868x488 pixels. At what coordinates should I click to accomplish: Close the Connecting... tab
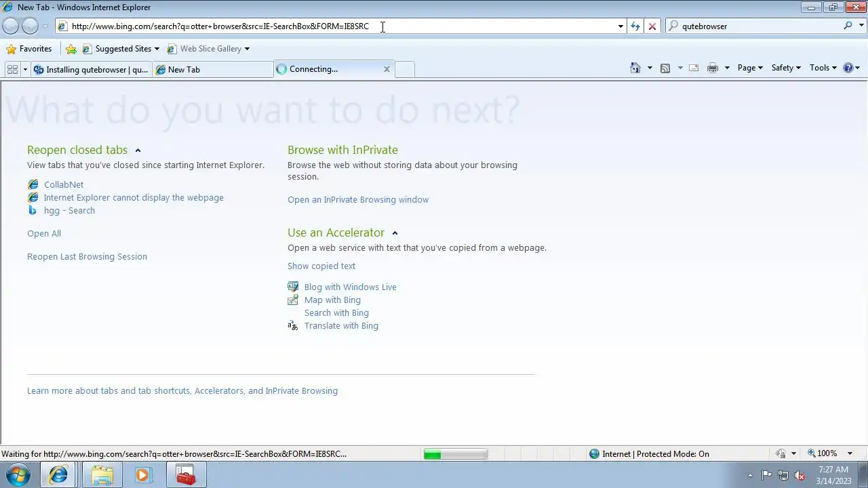point(387,68)
